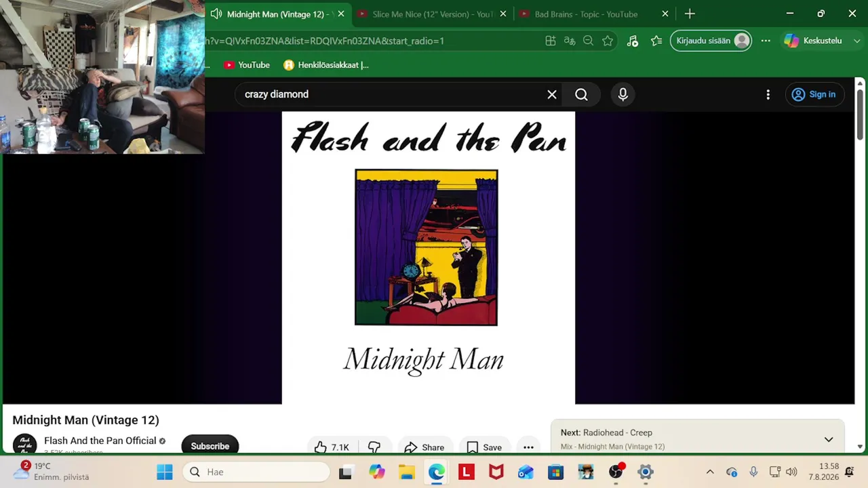Open the YouTube bookmark
868x488 pixels.
(x=247, y=65)
